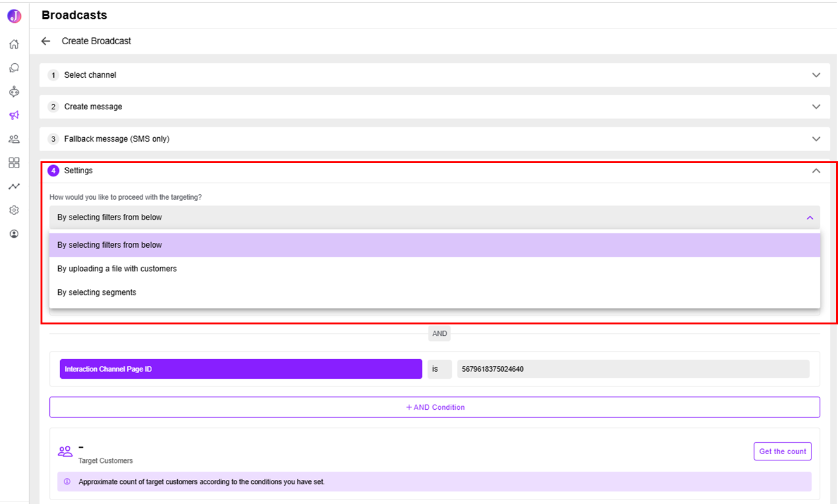Click the step 2 Create message header
Screen dimensions: 838x504
click(435, 107)
